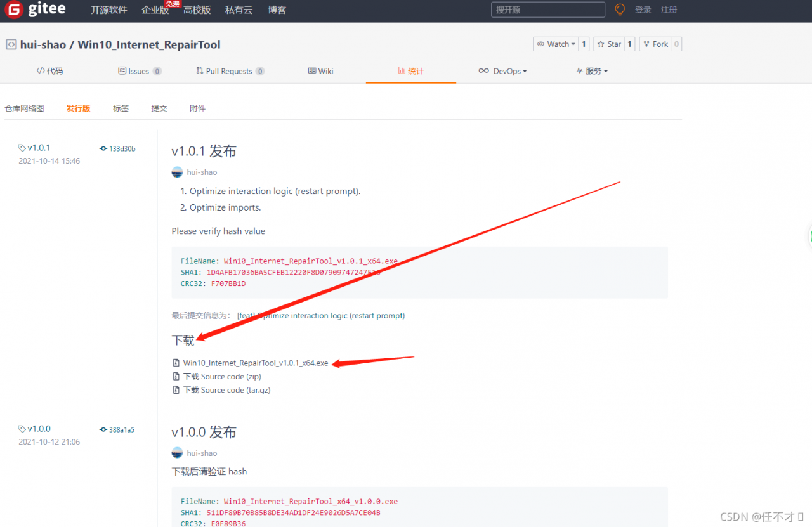Click hui-shao author name under v1.0.1
Viewport: 812px width, 527px height.
point(202,172)
